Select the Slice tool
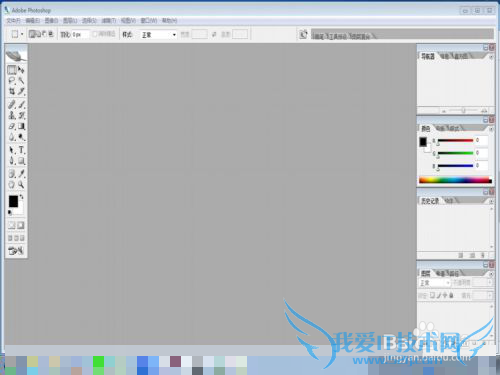This screenshot has height=375, width=500. (x=21, y=91)
